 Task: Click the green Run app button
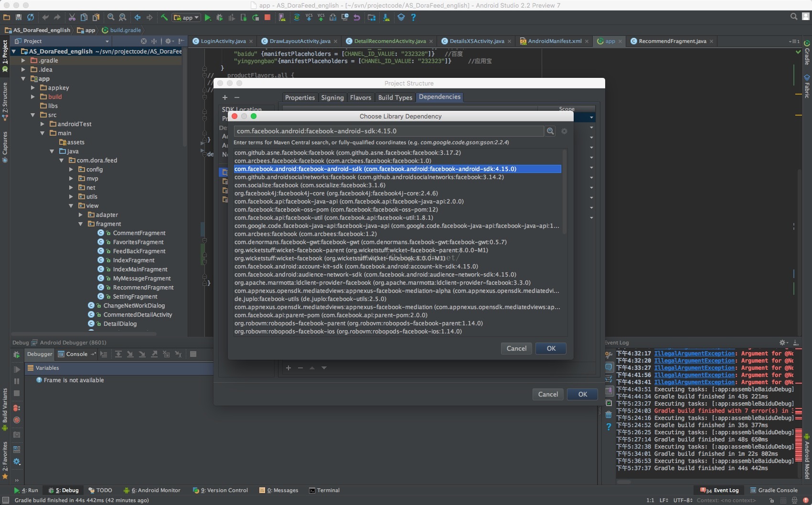(x=208, y=18)
